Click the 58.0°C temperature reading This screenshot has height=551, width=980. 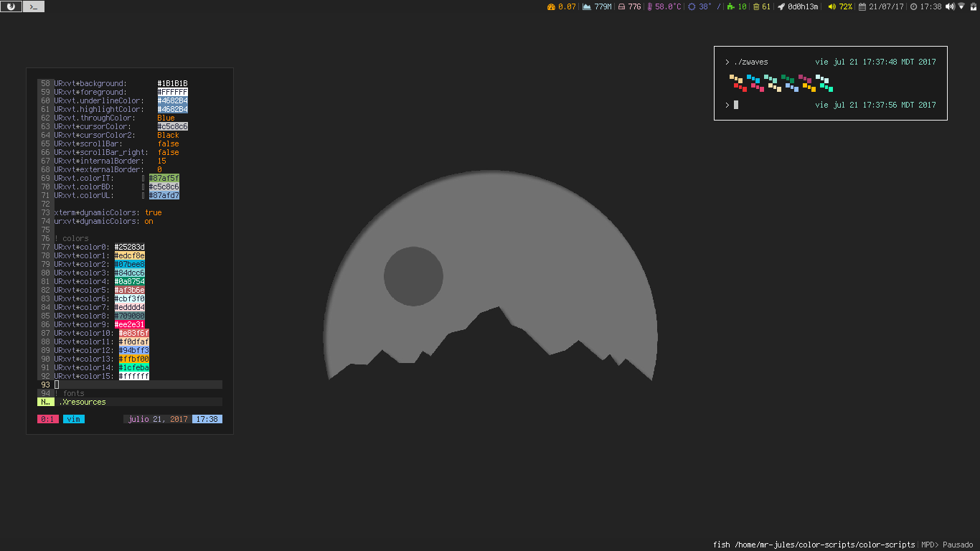(x=668, y=6)
